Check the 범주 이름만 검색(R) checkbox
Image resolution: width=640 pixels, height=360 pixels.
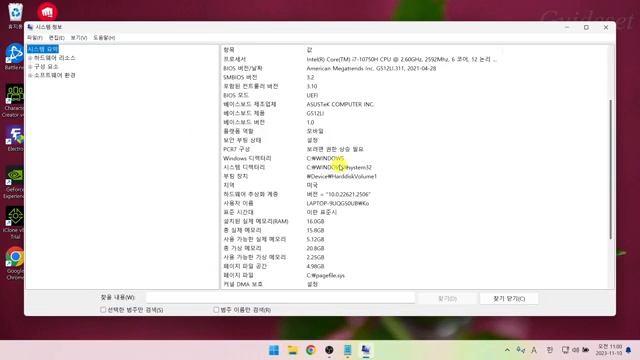216,310
